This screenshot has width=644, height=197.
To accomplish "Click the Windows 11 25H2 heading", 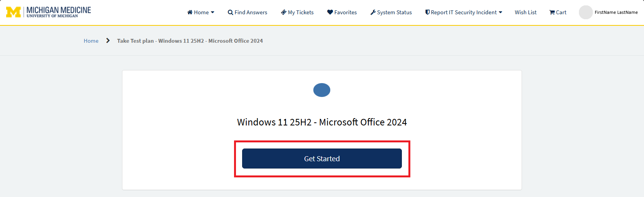I will [x=322, y=122].
